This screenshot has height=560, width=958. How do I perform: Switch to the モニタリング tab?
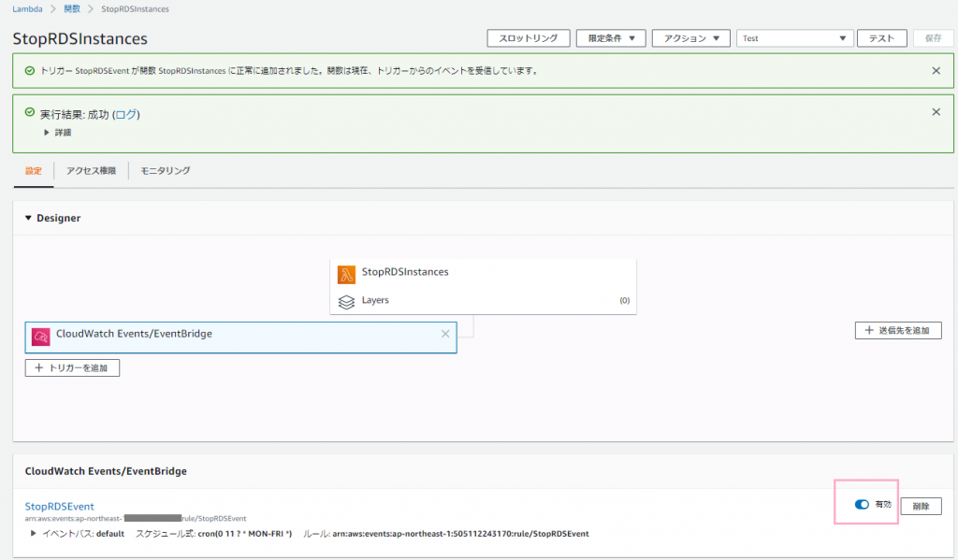(166, 171)
